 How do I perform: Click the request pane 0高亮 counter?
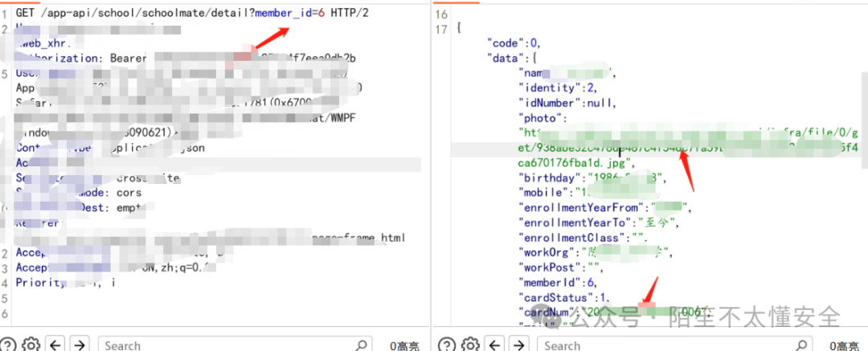404,346
